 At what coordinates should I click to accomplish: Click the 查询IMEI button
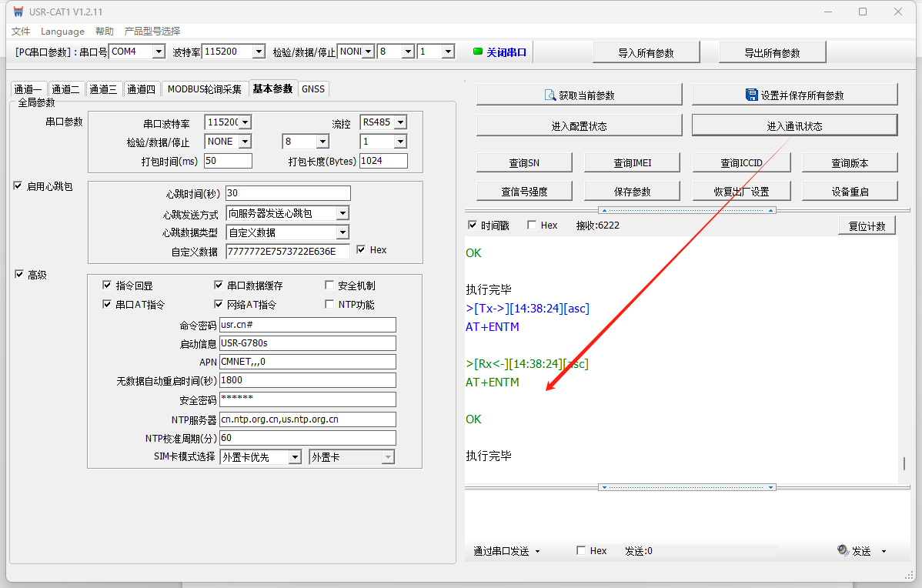click(x=633, y=162)
